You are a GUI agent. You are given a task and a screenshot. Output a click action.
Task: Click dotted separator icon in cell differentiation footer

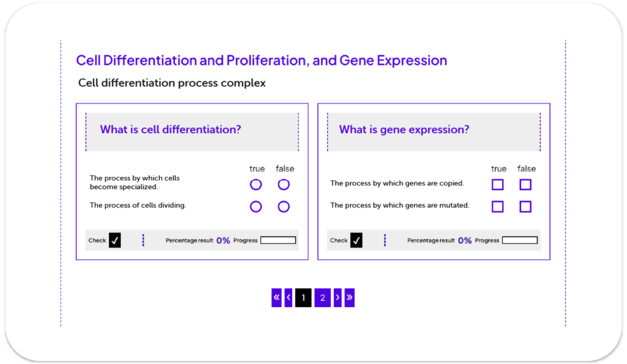[x=143, y=240]
